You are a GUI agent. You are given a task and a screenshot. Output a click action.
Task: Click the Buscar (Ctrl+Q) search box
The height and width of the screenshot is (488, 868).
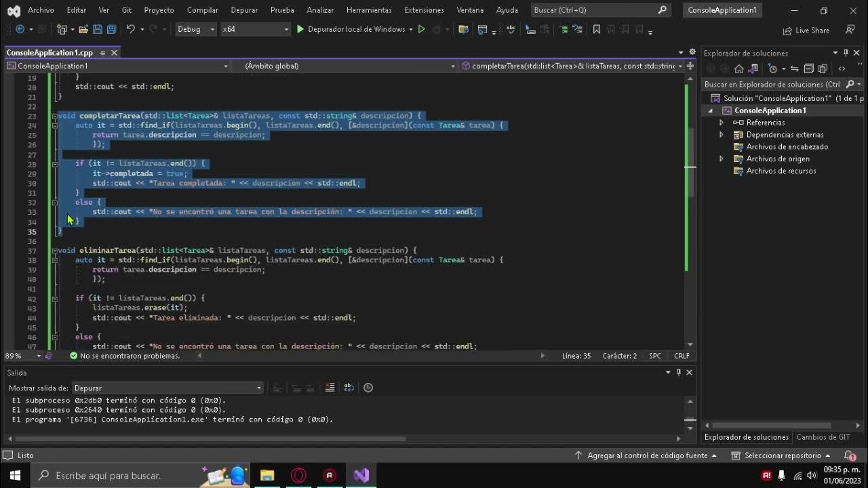601,10
